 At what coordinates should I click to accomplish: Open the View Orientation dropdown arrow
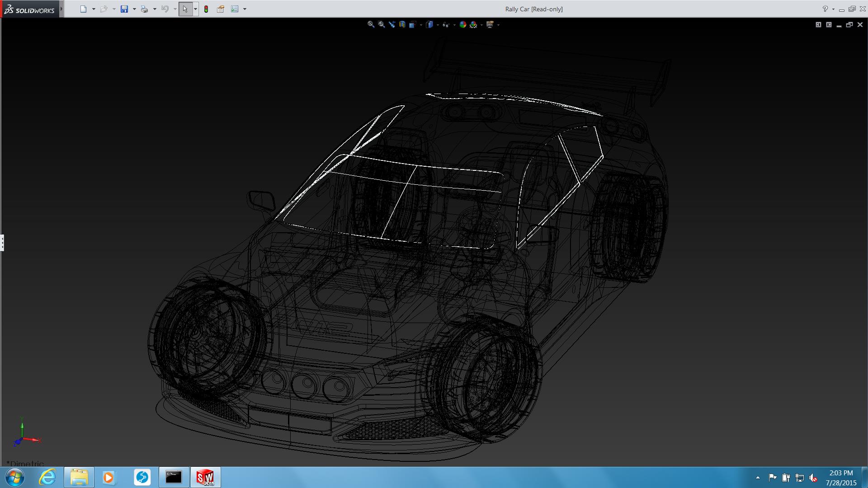coord(421,25)
